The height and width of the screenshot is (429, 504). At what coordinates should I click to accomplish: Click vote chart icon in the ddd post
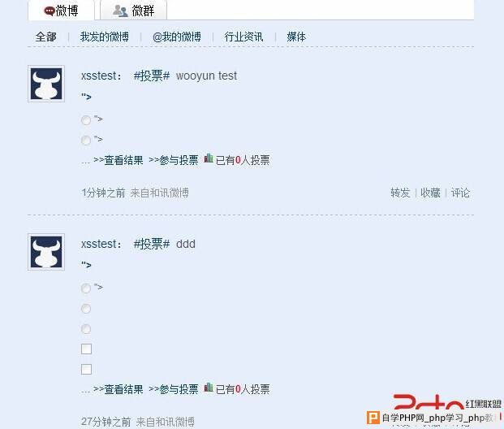(209, 388)
